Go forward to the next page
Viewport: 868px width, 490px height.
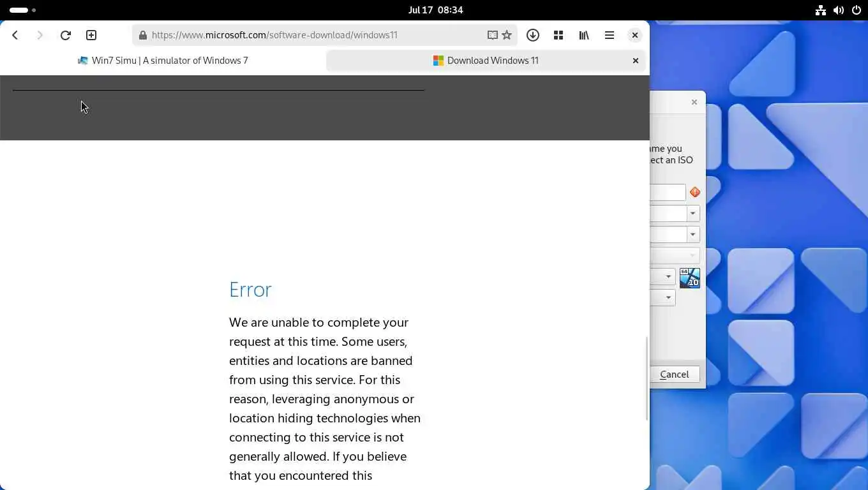point(40,35)
